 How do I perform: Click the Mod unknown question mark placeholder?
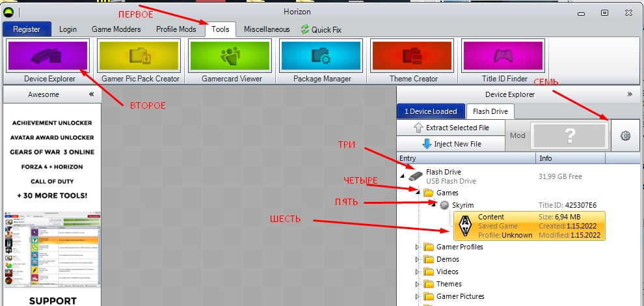569,135
